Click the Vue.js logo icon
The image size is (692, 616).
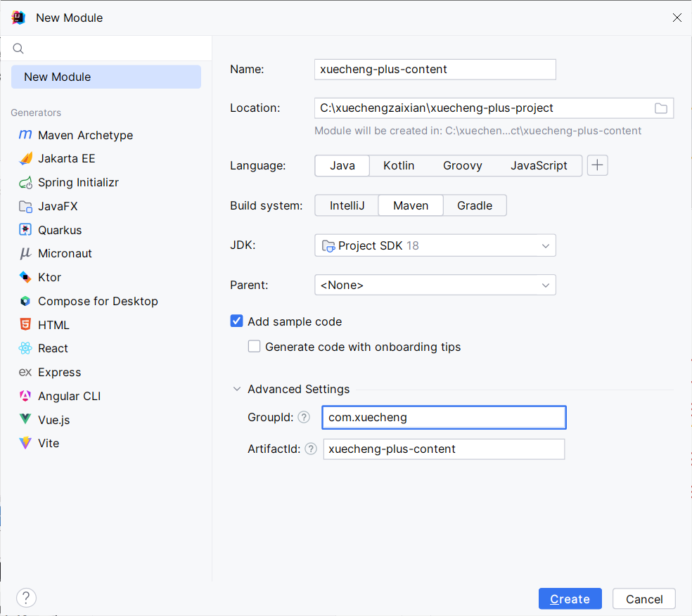tap(25, 419)
